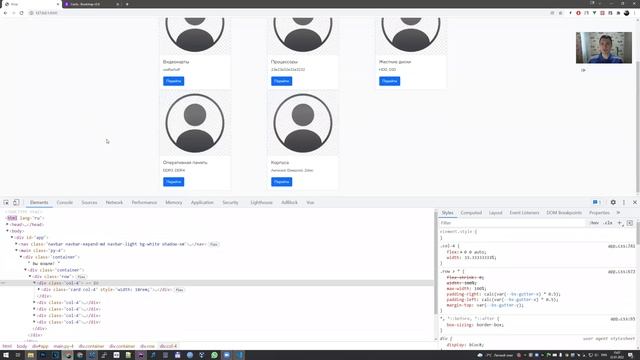The width and height of the screenshot is (640, 360).
Task: Toggle the :hov element state button
Action: [595, 223]
